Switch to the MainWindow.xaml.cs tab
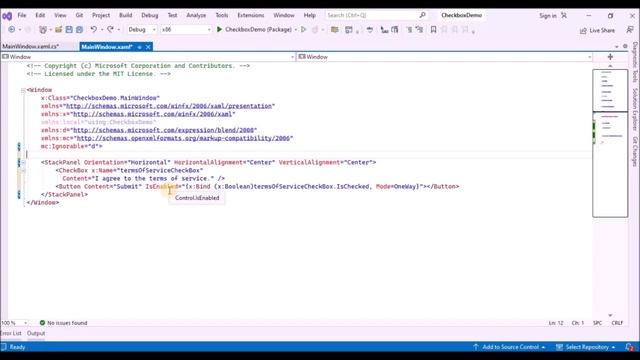 pyautogui.click(x=31, y=47)
